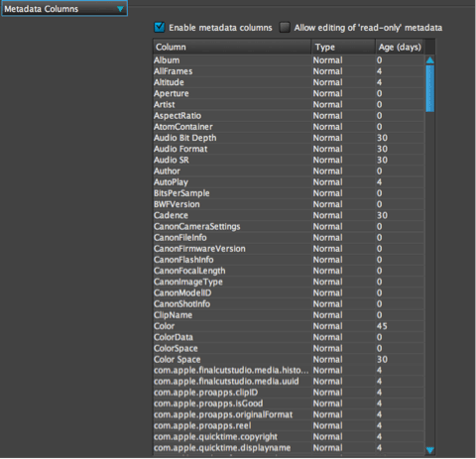The width and height of the screenshot is (476, 459).
Task: Select the Audio SR row
Action: pos(289,160)
